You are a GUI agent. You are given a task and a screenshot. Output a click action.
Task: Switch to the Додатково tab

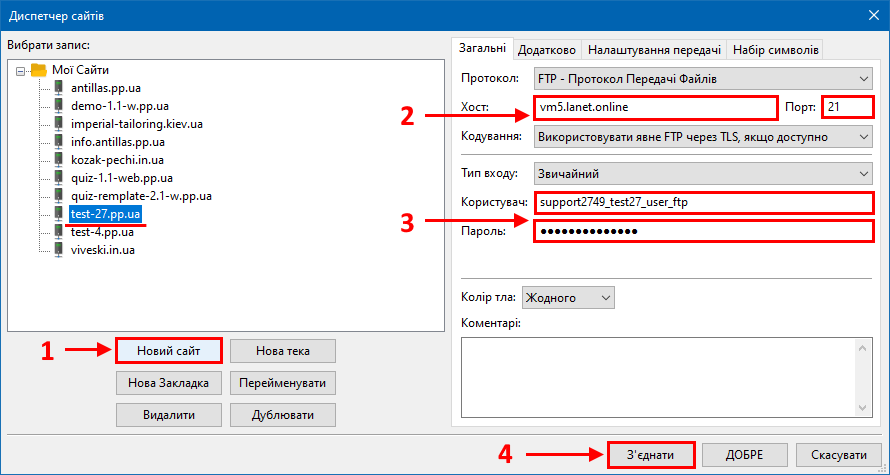click(x=547, y=49)
